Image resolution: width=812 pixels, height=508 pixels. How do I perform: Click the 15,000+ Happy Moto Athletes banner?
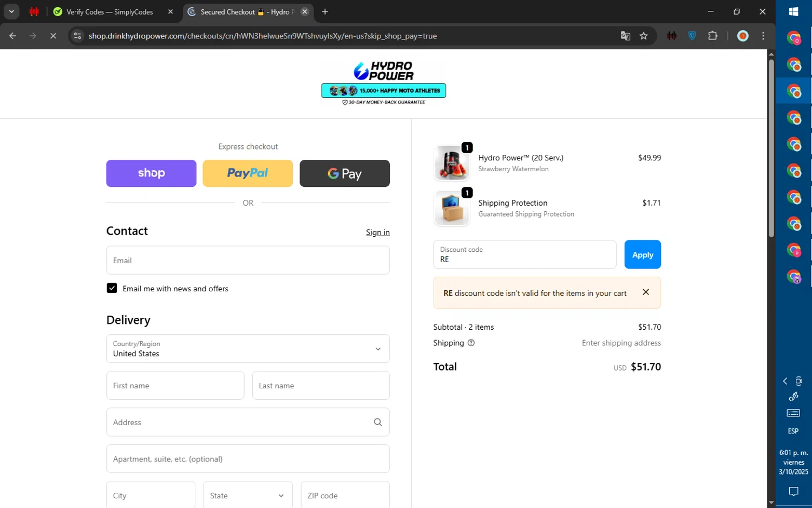click(x=383, y=90)
